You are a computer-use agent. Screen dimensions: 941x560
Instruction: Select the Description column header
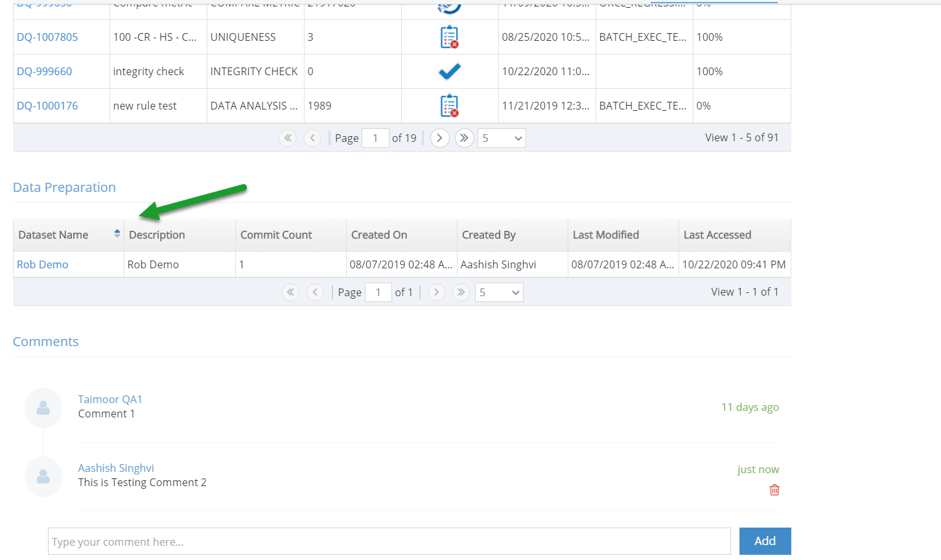(x=156, y=235)
